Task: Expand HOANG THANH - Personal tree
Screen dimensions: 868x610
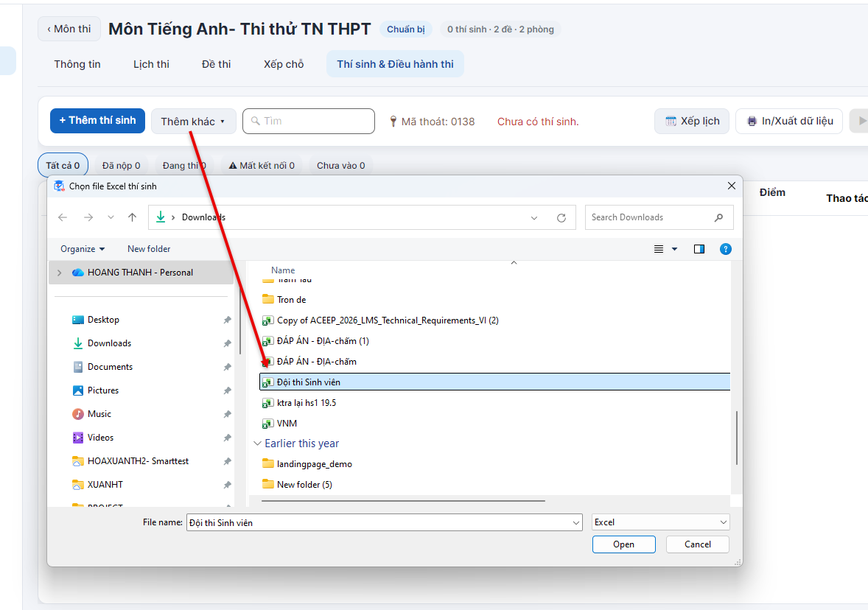Action: [x=60, y=273]
